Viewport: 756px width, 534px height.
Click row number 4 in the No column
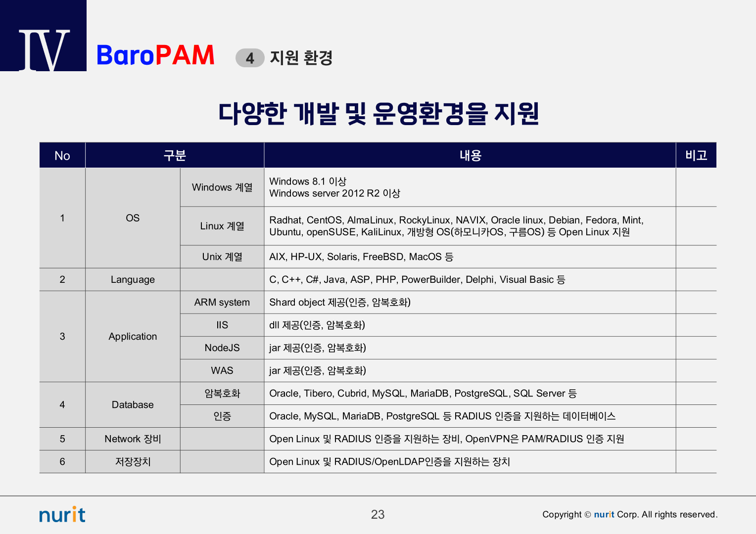click(62, 404)
